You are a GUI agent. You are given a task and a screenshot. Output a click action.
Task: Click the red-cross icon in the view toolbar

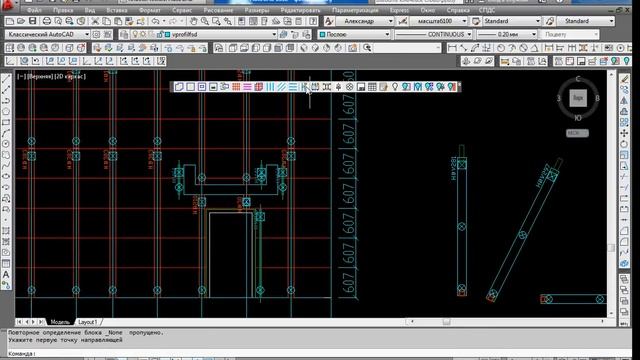point(81,48)
